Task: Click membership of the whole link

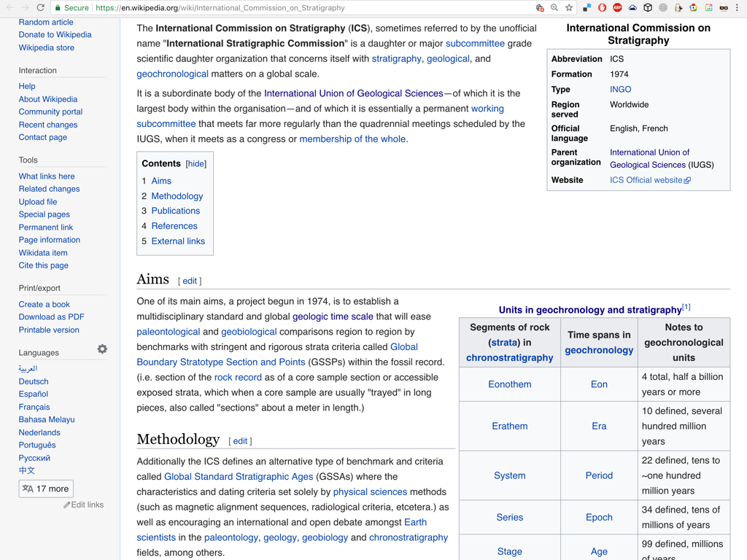Action: [x=352, y=139]
